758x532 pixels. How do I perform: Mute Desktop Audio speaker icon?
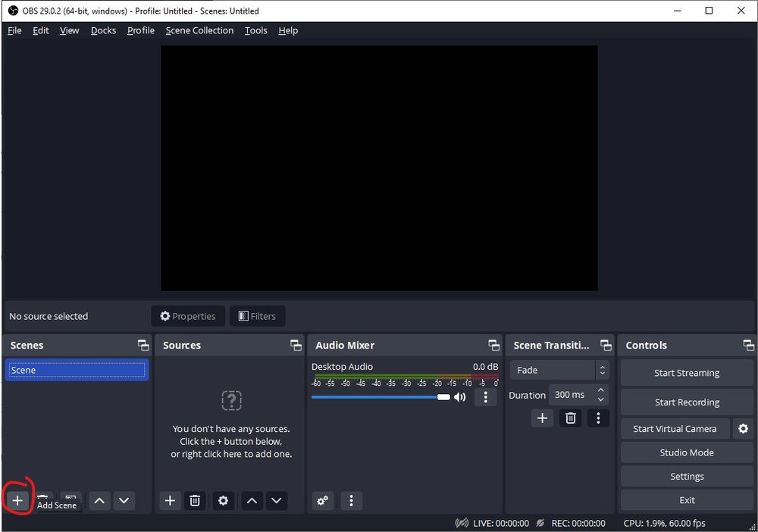(460, 397)
